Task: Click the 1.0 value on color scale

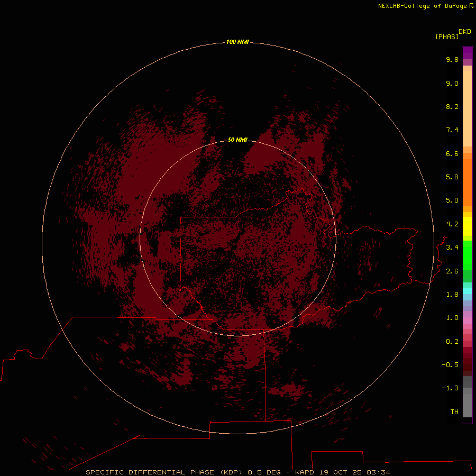Action: (452, 318)
